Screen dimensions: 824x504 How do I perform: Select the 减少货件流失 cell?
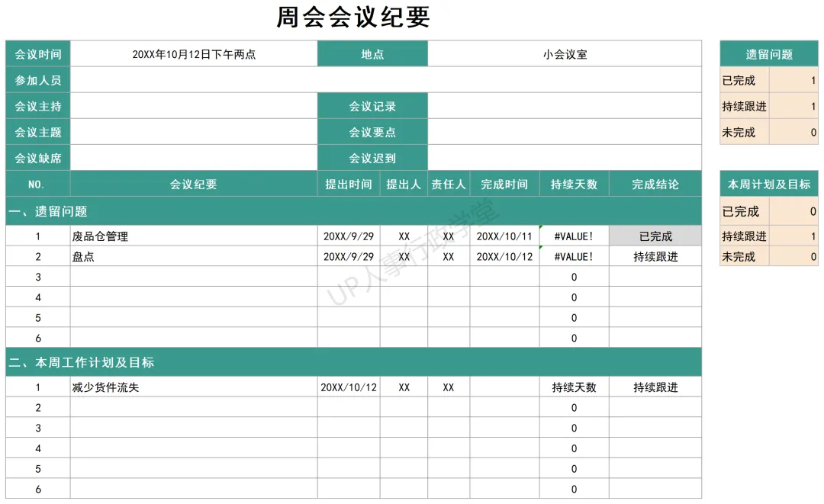click(194, 387)
